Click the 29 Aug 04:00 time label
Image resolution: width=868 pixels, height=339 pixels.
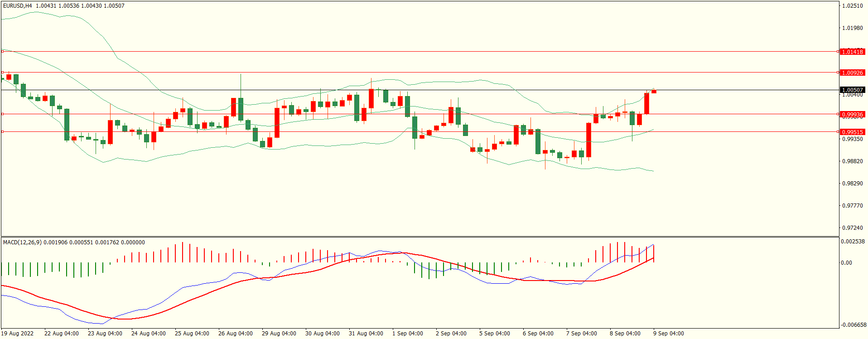point(279,334)
